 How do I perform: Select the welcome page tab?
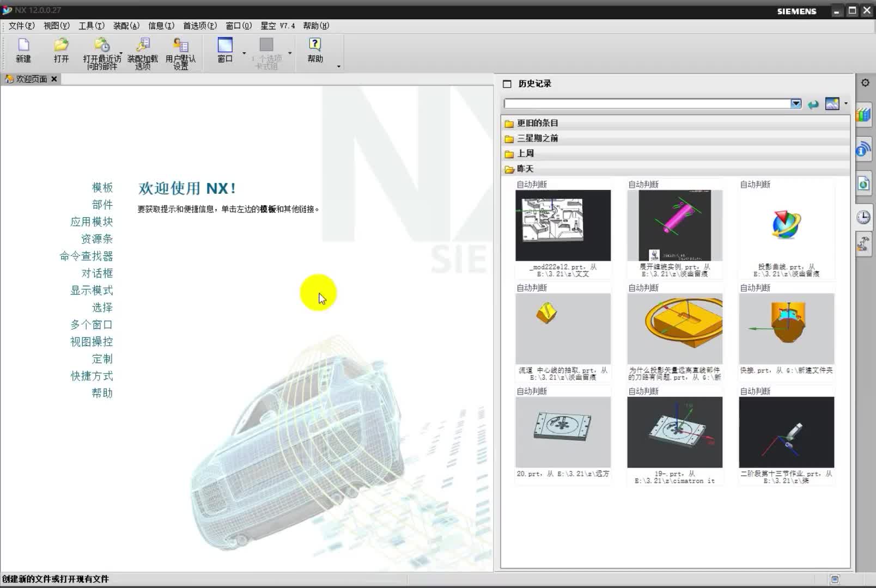coord(31,79)
